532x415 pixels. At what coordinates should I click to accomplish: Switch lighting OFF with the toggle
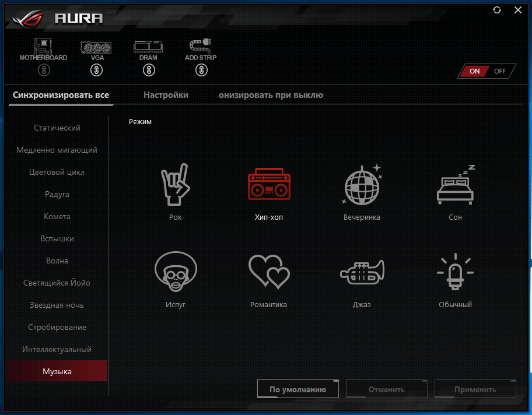[x=500, y=71]
